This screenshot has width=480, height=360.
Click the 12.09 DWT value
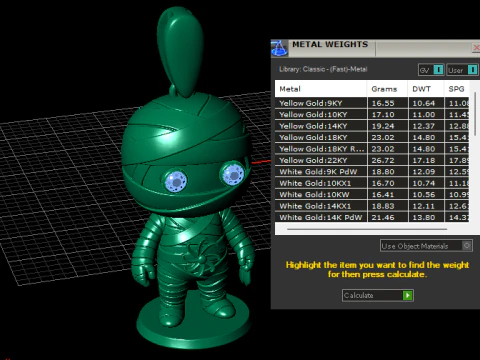424,172
